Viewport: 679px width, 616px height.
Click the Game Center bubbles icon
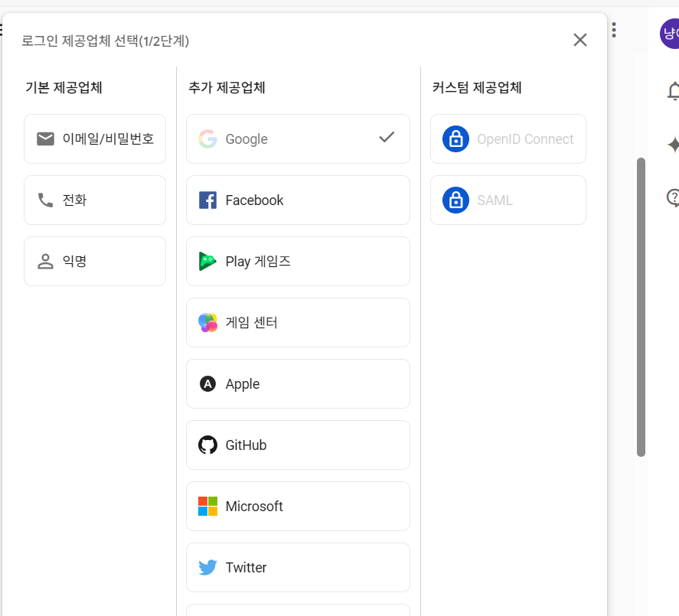[208, 322]
